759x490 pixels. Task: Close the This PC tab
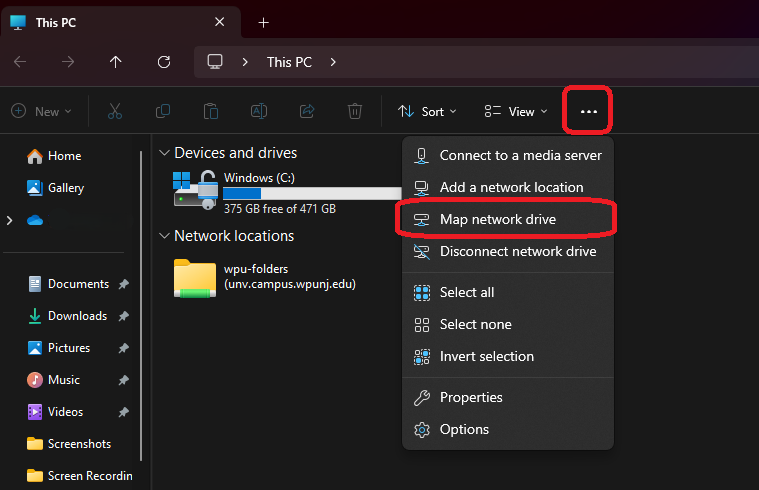219,22
